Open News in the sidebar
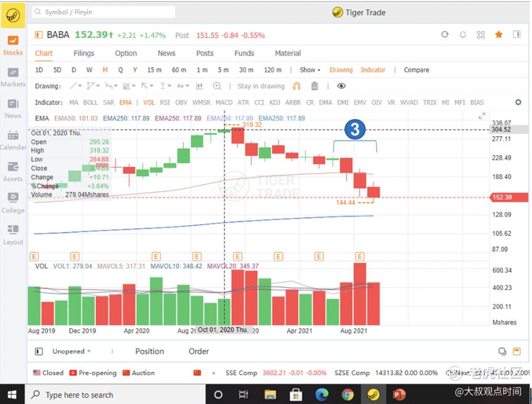The image size is (532, 404). click(13, 109)
